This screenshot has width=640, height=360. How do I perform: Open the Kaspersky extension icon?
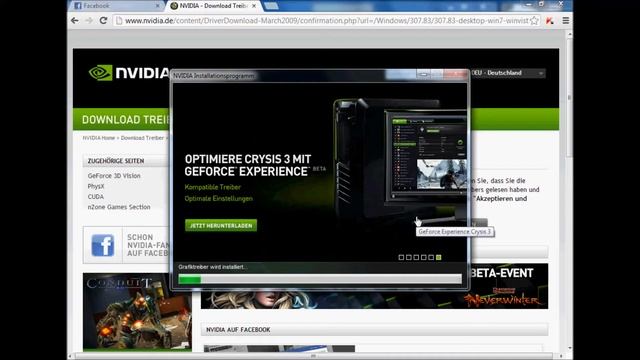pos(550,21)
